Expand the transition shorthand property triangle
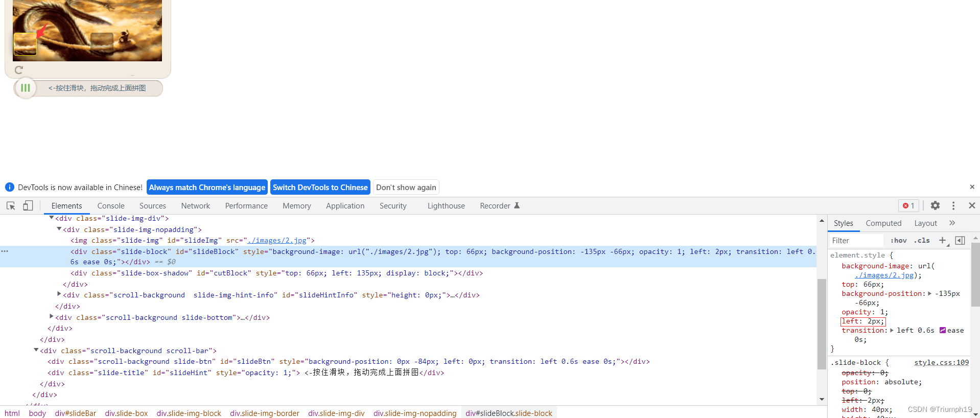 click(892, 331)
